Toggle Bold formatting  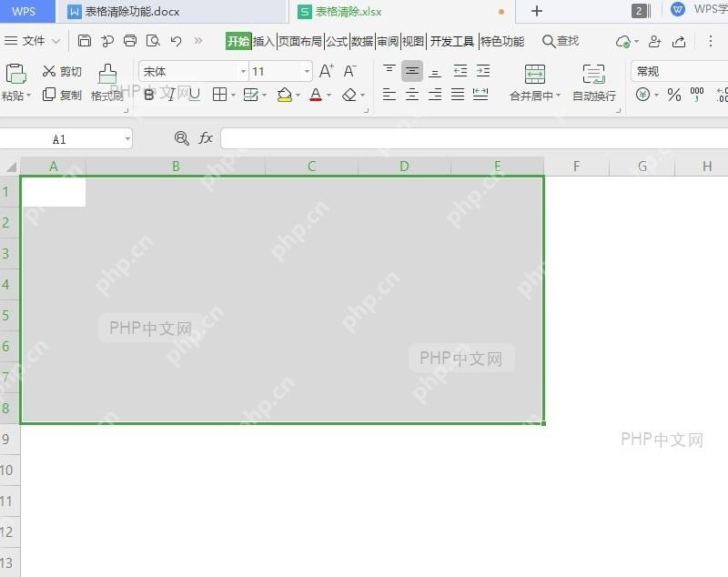tap(149, 95)
